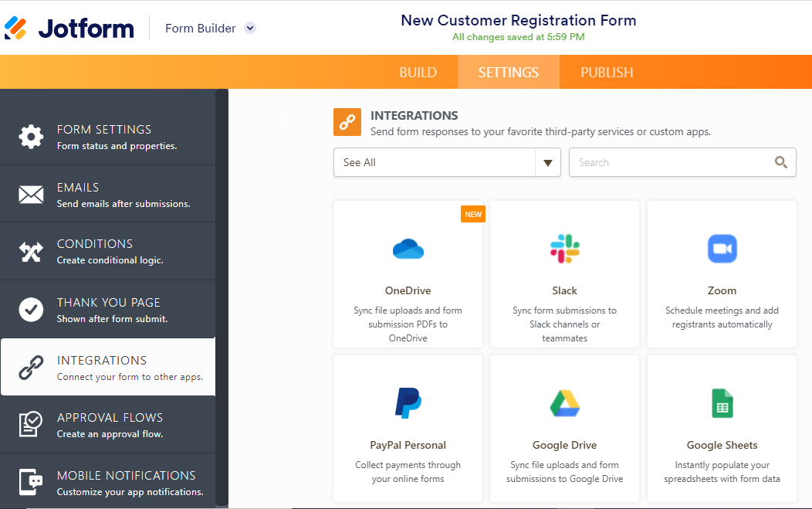The height and width of the screenshot is (509, 812).
Task: Click the Form Settings gear icon
Action: tap(31, 137)
